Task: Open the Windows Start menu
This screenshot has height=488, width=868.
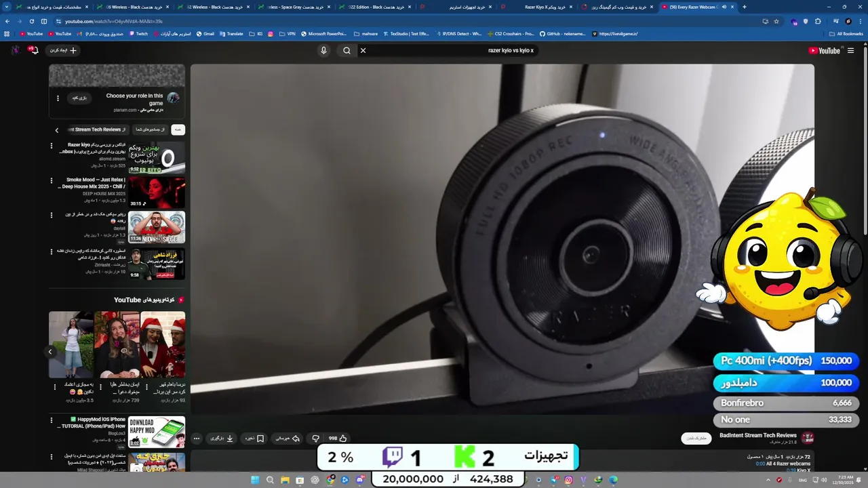Action: [255, 480]
